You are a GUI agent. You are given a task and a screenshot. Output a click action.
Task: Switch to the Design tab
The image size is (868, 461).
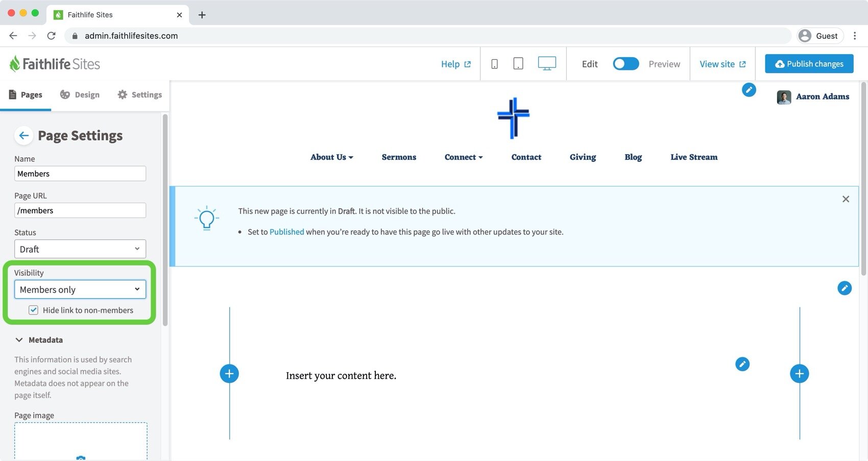(x=80, y=94)
